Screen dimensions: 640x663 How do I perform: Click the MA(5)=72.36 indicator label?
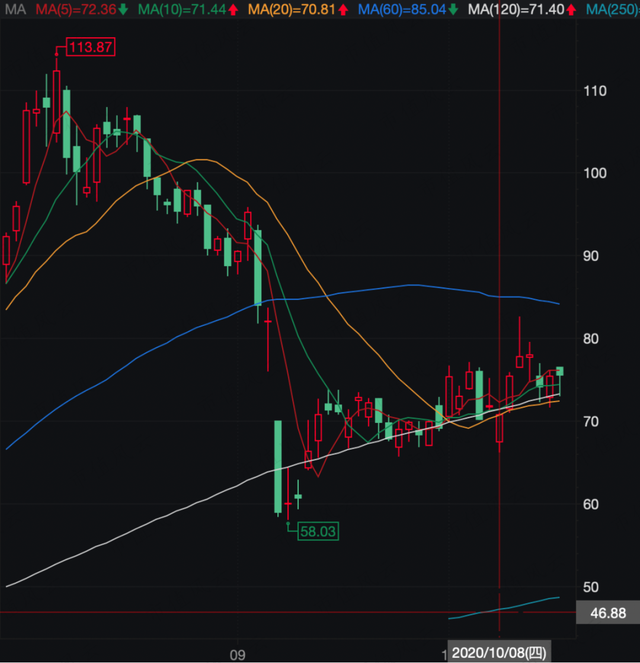point(76,9)
